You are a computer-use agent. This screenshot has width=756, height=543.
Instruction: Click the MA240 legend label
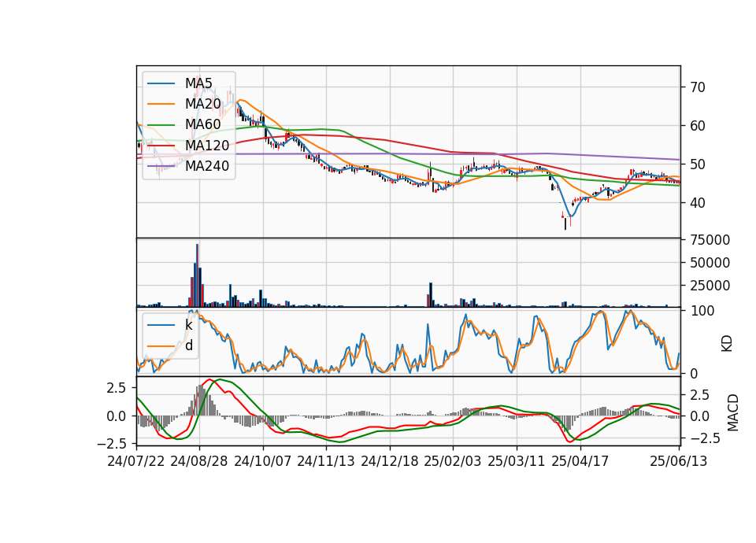(x=207, y=166)
